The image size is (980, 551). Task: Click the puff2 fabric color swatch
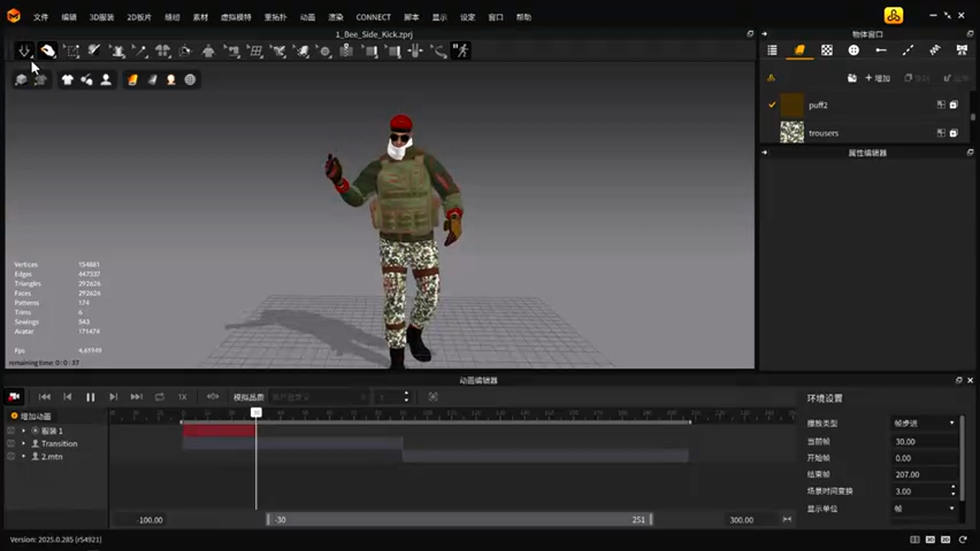792,105
